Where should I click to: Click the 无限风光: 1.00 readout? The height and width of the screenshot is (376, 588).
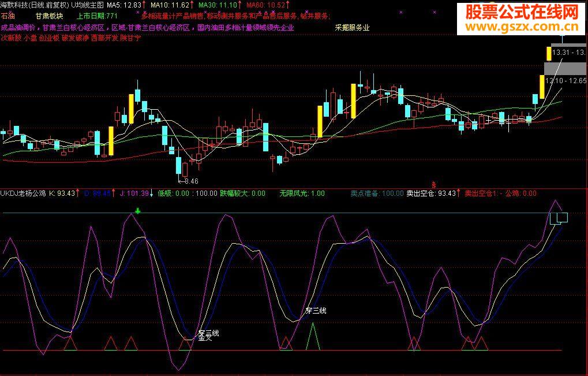click(302, 193)
